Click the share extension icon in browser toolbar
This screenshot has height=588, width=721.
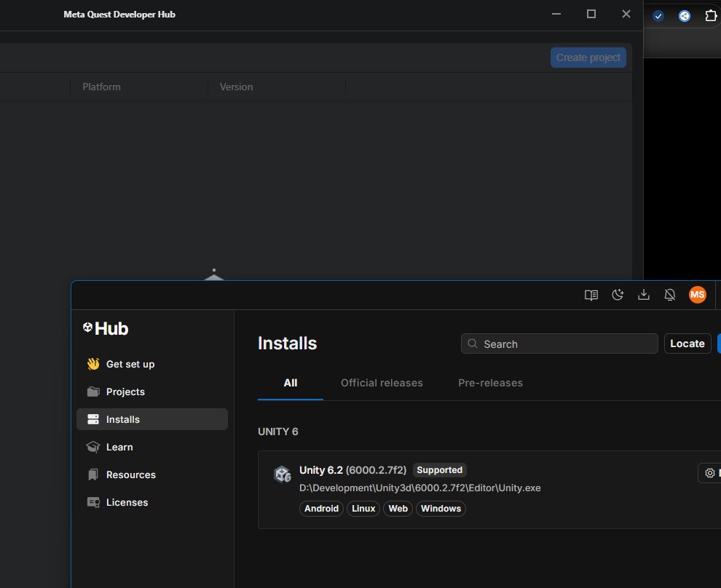[x=685, y=17]
